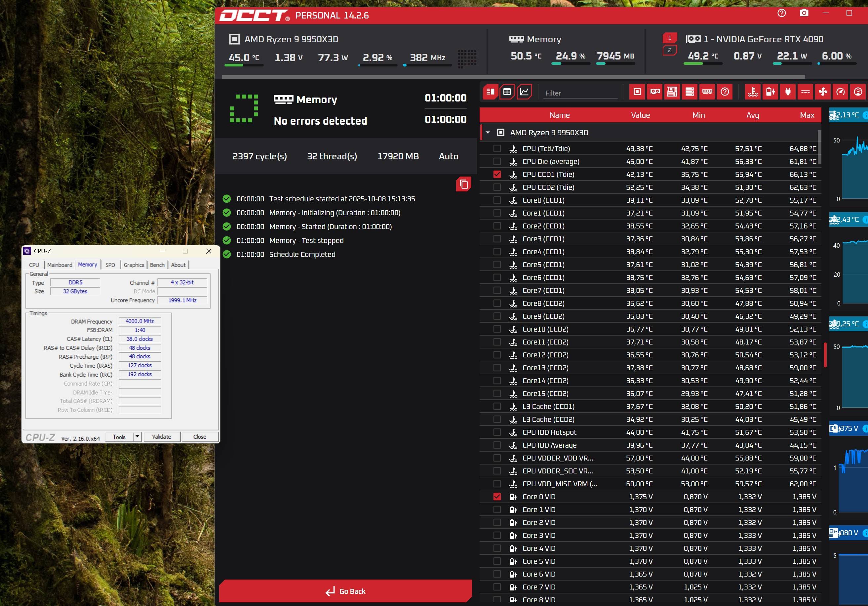Switch to table view icon

coord(507,92)
